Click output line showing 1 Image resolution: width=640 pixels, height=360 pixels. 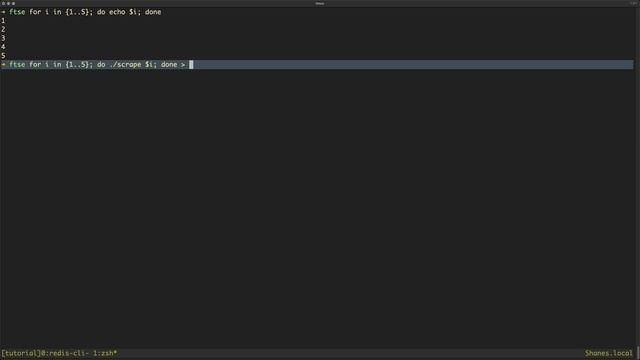click(3, 21)
